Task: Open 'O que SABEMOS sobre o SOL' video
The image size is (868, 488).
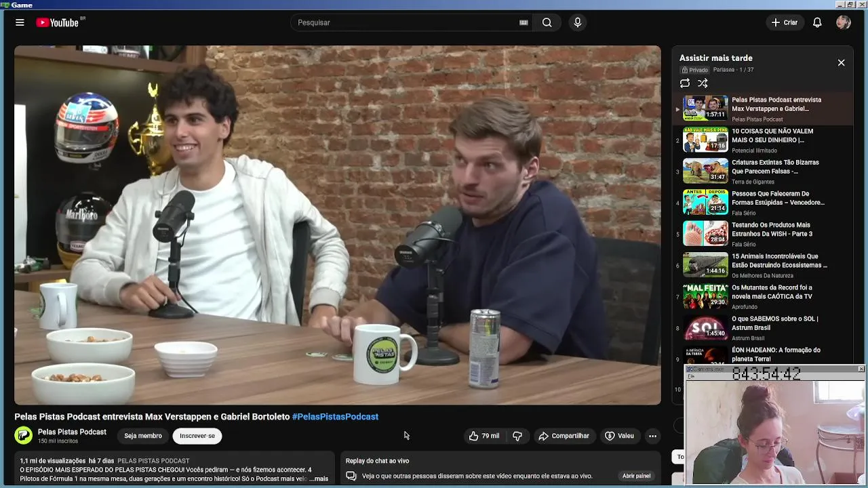Action: (x=762, y=327)
